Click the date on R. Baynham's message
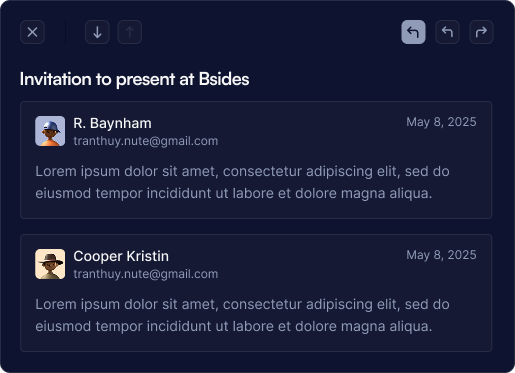This screenshot has width=515, height=373. tap(441, 122)
